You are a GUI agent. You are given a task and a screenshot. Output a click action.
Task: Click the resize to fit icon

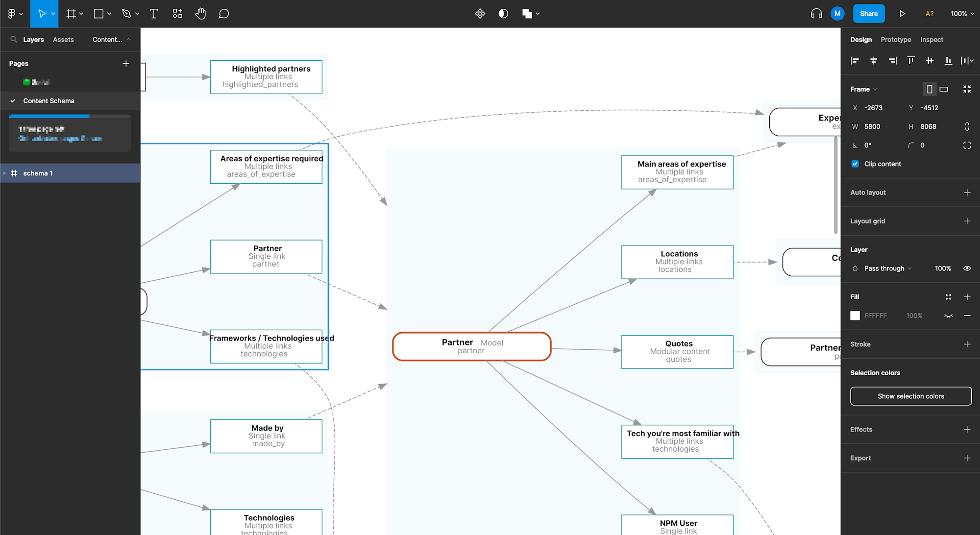(967, 89)
